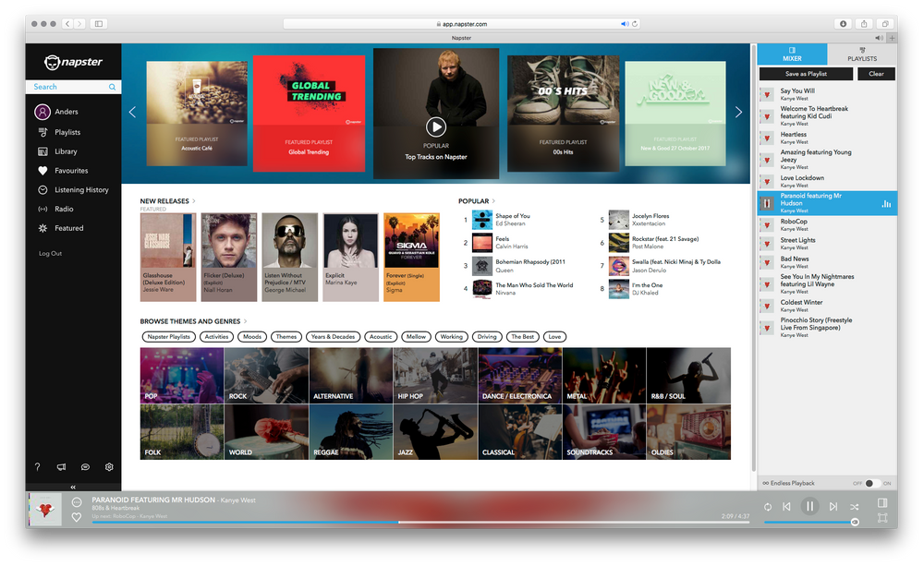Clear the mixer queue

[x=876, y=74]
